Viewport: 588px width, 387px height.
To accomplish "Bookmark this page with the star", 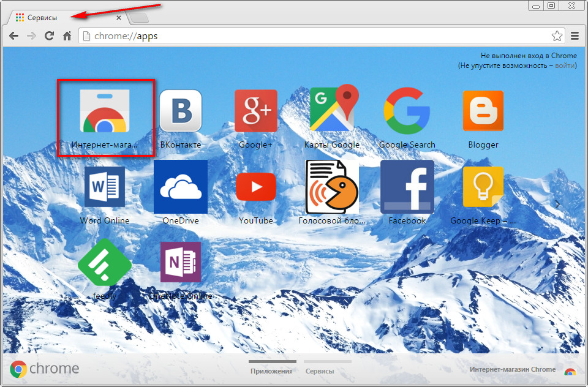I will click(557, 36).
